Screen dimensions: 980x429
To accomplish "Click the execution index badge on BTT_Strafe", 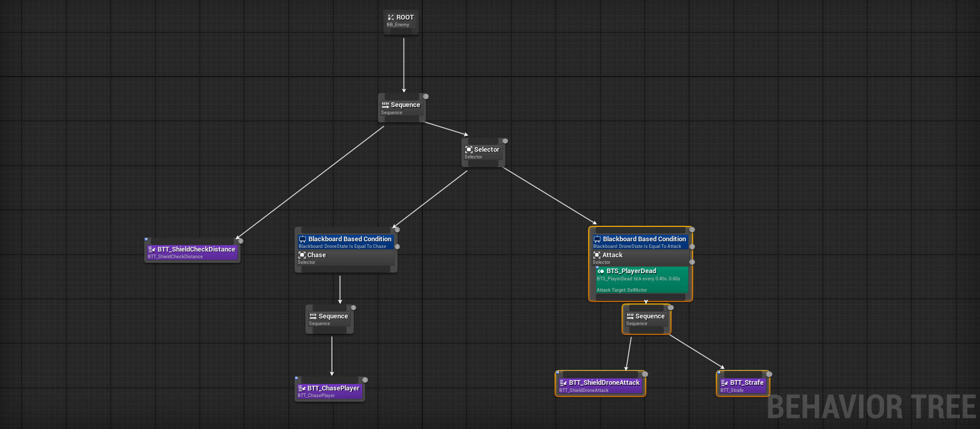I will (769, 374).
